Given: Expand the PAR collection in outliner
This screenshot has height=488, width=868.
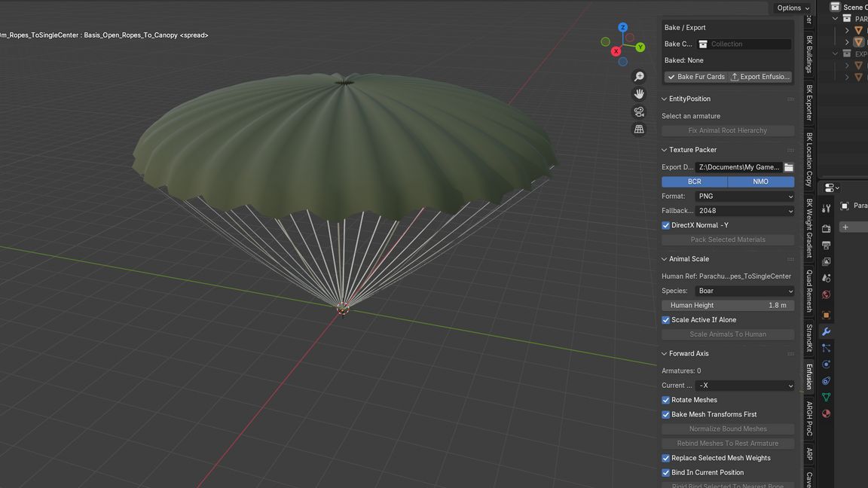Looking at the screenshot, I should 835,19.
